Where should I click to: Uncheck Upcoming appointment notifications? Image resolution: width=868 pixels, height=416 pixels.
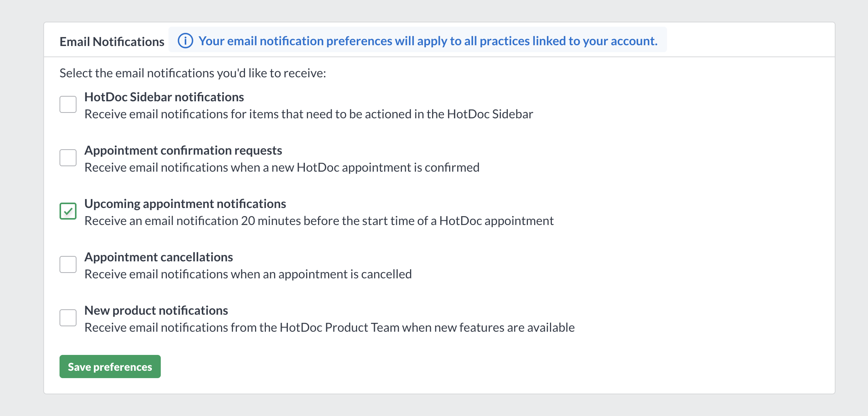click(68, 211)
